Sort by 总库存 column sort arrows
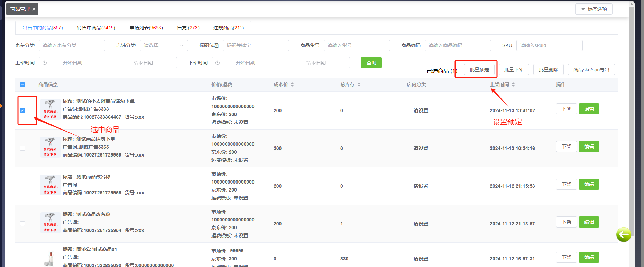Viewport: 644px width, 267px height. [x=359, y=84]
